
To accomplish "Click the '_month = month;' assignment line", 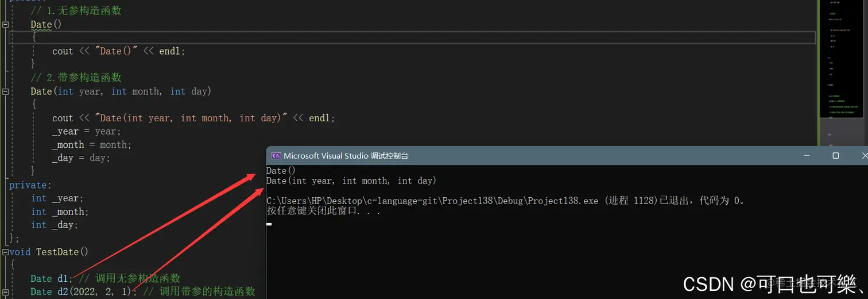I will 92,145.
